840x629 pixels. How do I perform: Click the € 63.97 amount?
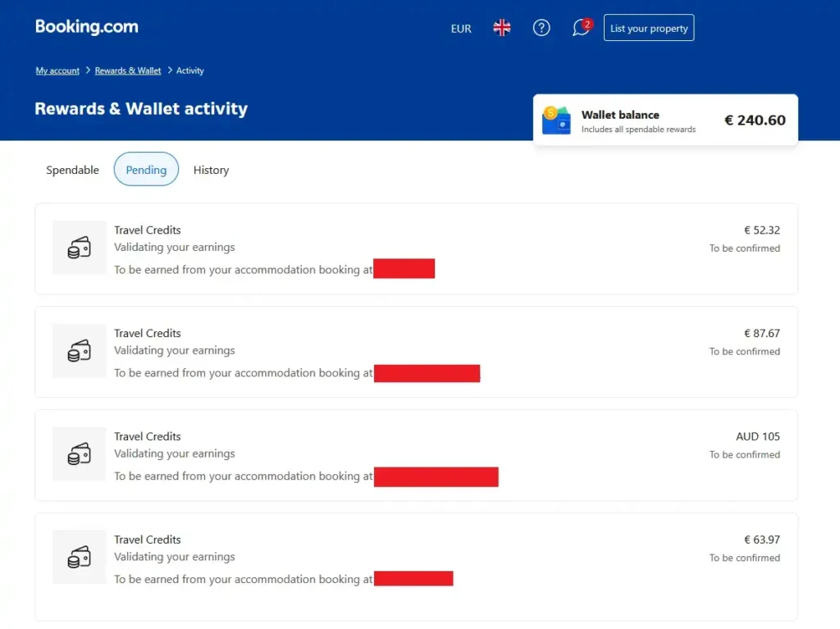[762, 540]
